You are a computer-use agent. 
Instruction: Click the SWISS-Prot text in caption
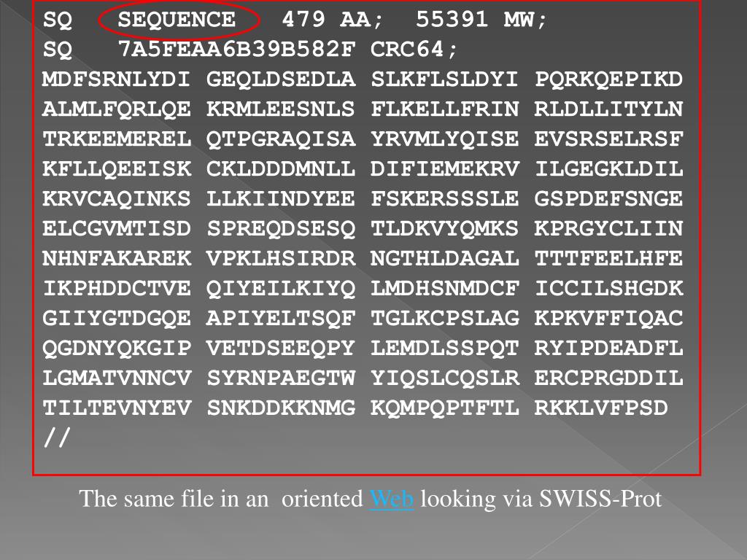tap(600, 499)
